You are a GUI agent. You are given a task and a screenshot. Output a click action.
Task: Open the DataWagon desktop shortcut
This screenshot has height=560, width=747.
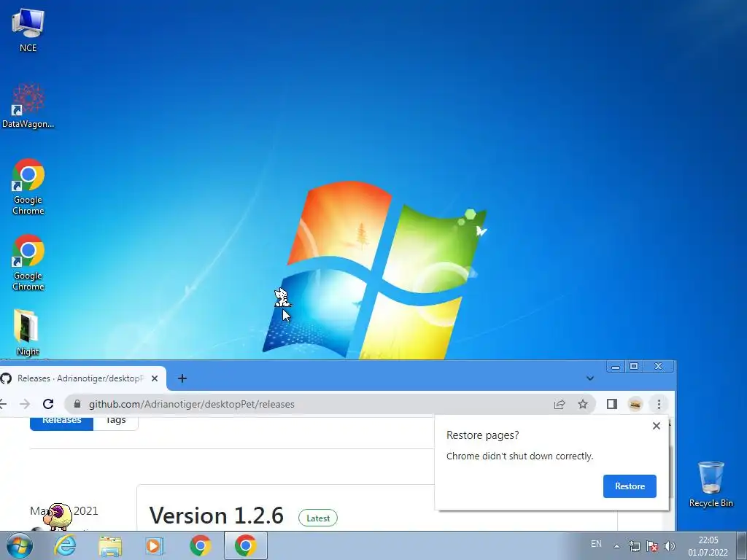[x=28, y=105]
